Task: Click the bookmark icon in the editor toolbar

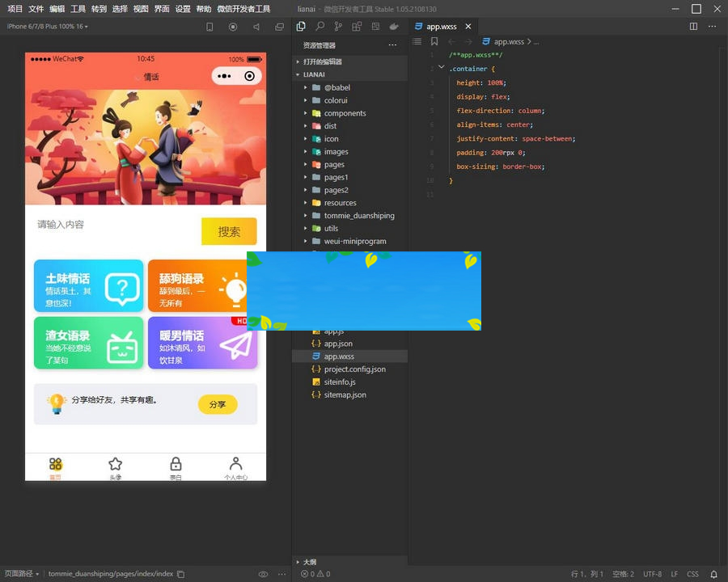Action: pos(434,41)
